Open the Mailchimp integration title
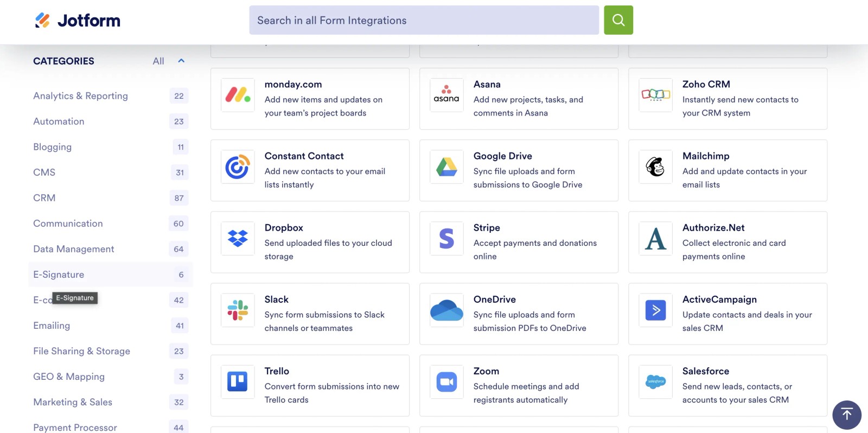The height and width of the screenshot is (433, 868). tap(706, 156)
